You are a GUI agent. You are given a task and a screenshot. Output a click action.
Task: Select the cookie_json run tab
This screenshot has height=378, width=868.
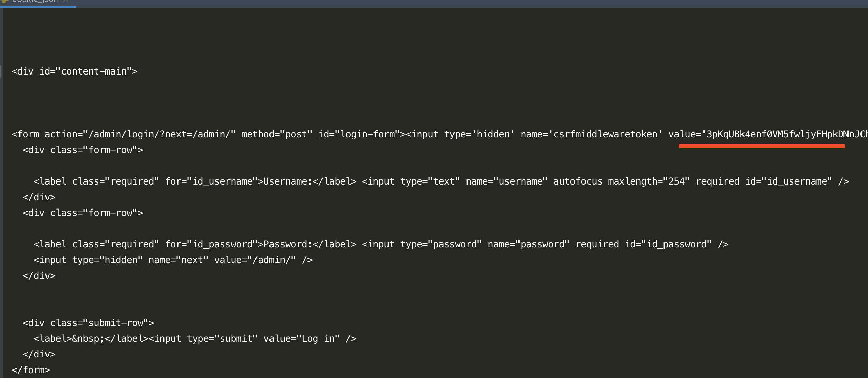(35, 1)
